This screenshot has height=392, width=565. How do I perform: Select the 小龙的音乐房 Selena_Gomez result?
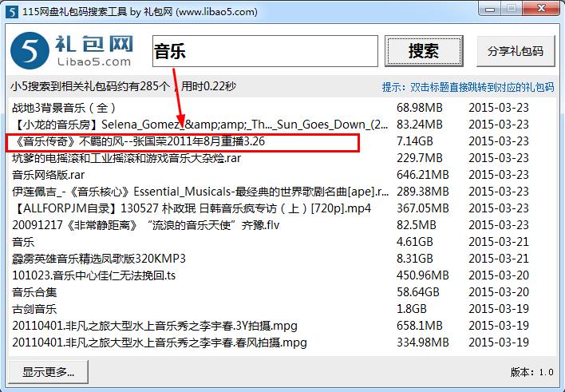pos(200,125)
